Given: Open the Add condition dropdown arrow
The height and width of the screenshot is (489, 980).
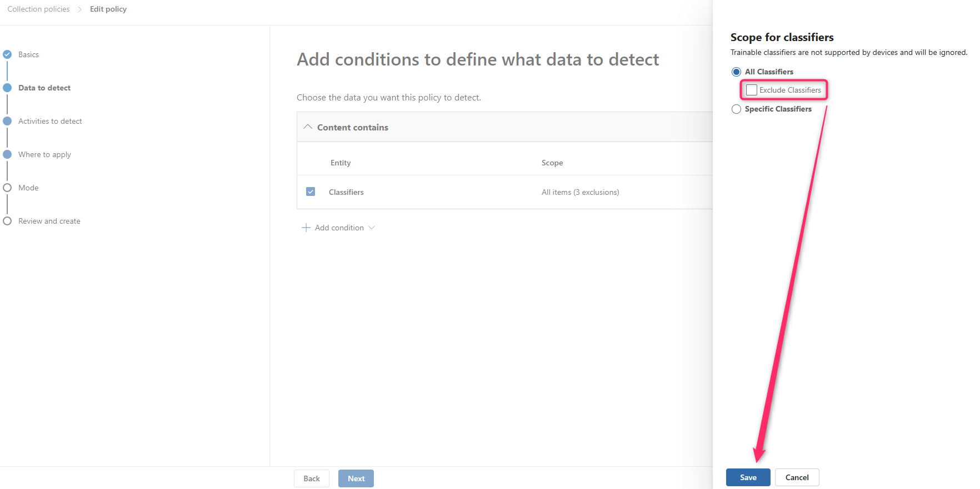Looking at the screenshot, I should point(372,228).
